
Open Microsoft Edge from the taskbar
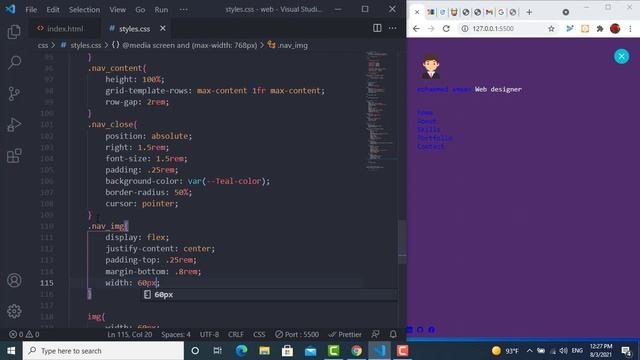point(242,351)
